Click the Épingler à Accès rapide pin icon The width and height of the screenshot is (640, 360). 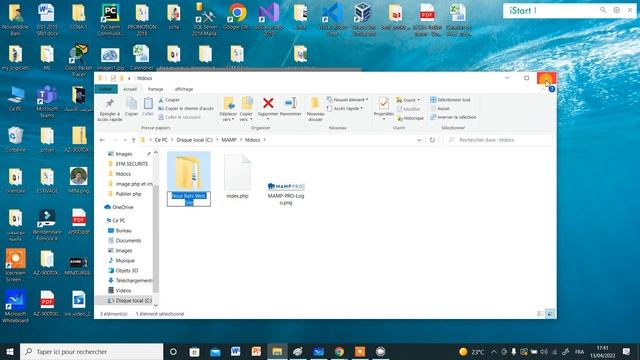109,104
